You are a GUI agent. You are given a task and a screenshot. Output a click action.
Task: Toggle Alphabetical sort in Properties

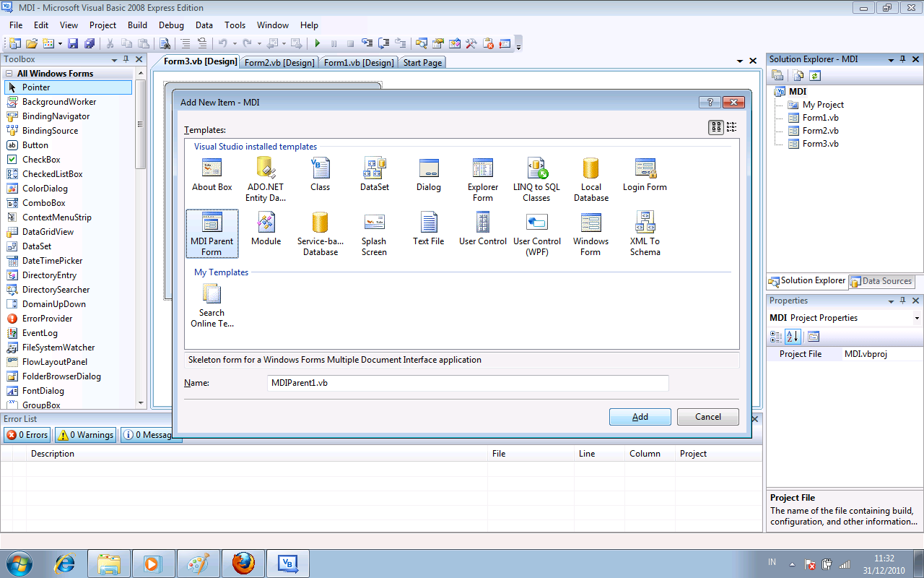793,336
